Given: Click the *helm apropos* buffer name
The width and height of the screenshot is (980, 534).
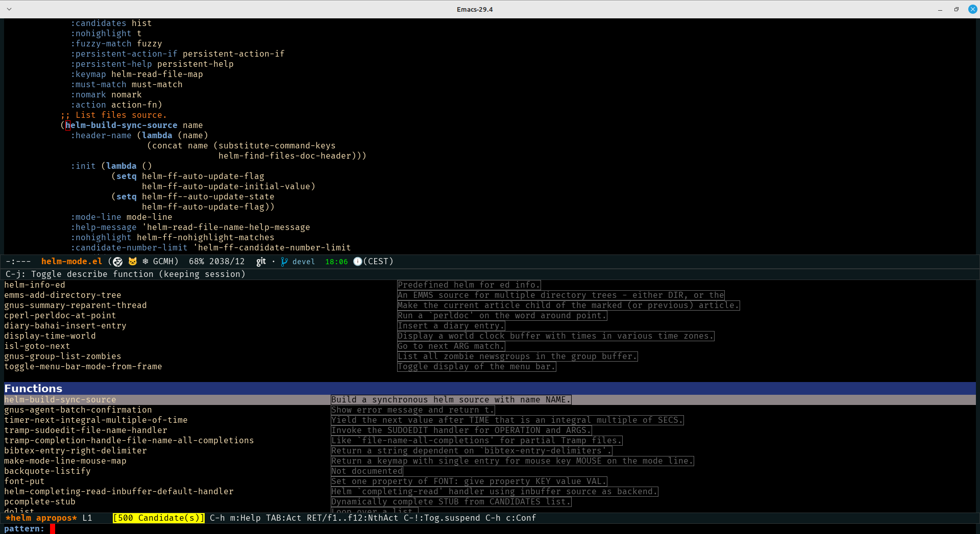Looking at the screenshot, I should (41, 518).
